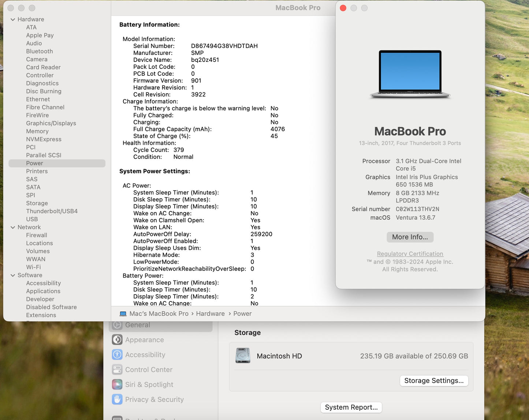Collapse the Software section
Image resolution: width=529 pixels, height=420 pixels.
point(13,275)
